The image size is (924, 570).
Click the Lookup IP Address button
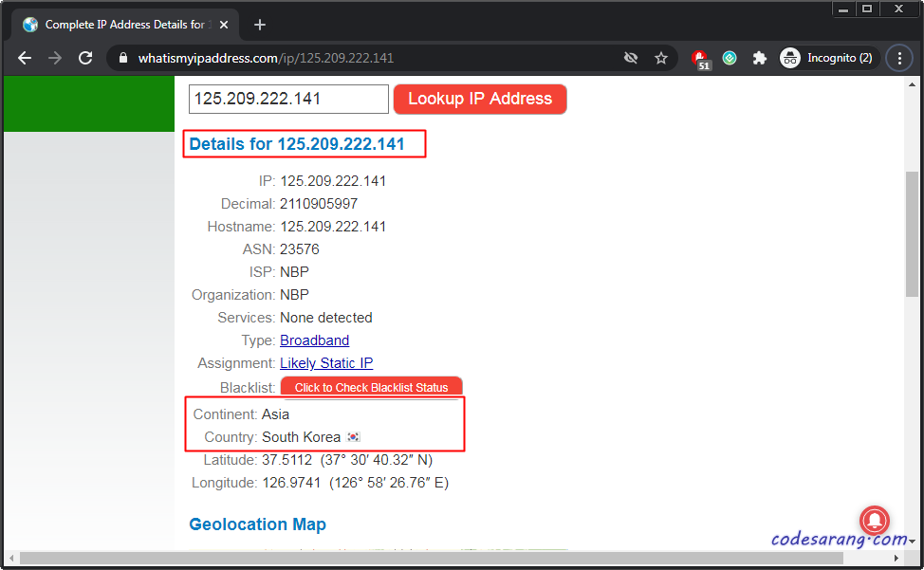click(480, 99)
